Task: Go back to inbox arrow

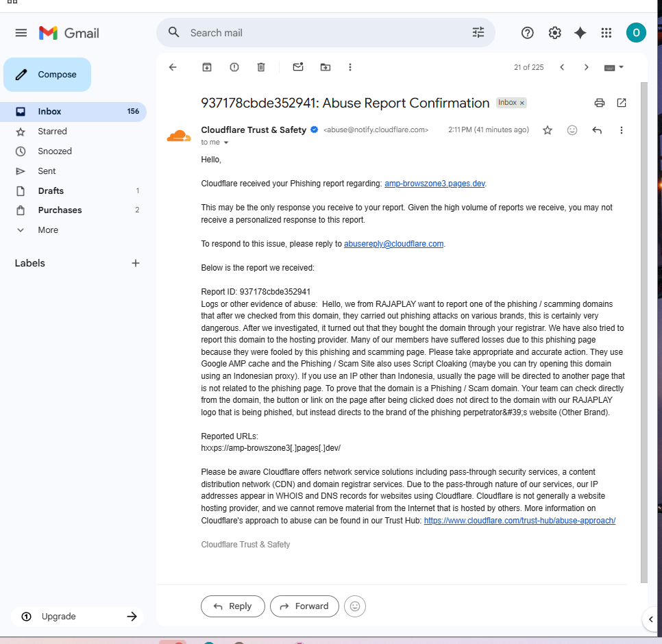Action: pyautogui.click(x=173, y=67)
